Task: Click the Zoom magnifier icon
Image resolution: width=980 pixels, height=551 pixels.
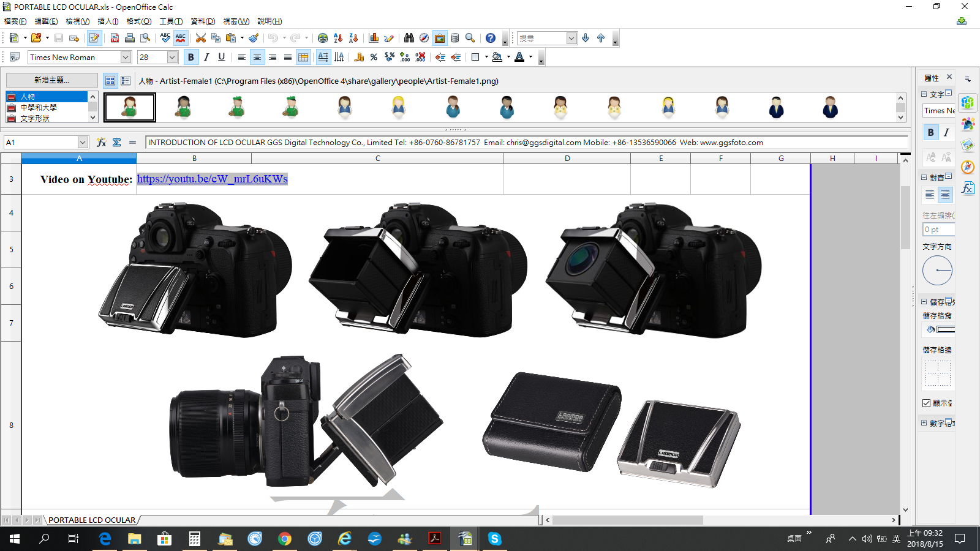Action: click(470, 38)
